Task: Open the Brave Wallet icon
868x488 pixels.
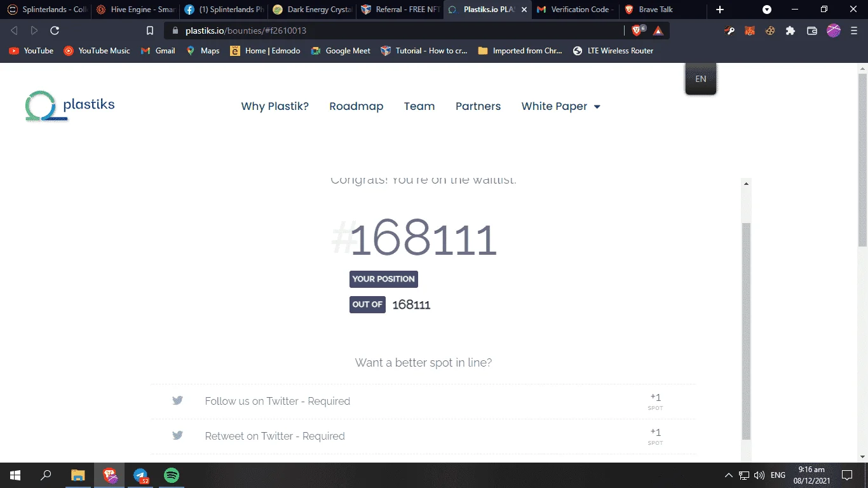Action: pyautogui.click(x=811, y=30)
